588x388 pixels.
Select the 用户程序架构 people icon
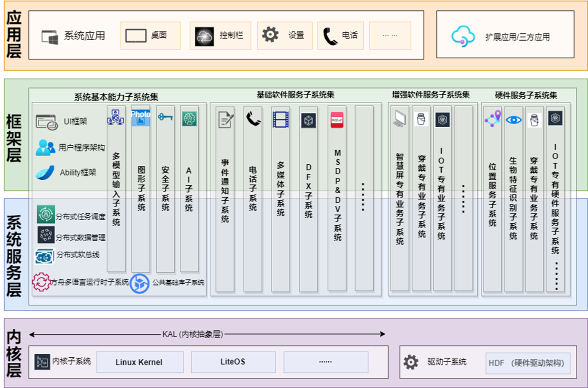[x=45, y=147]
